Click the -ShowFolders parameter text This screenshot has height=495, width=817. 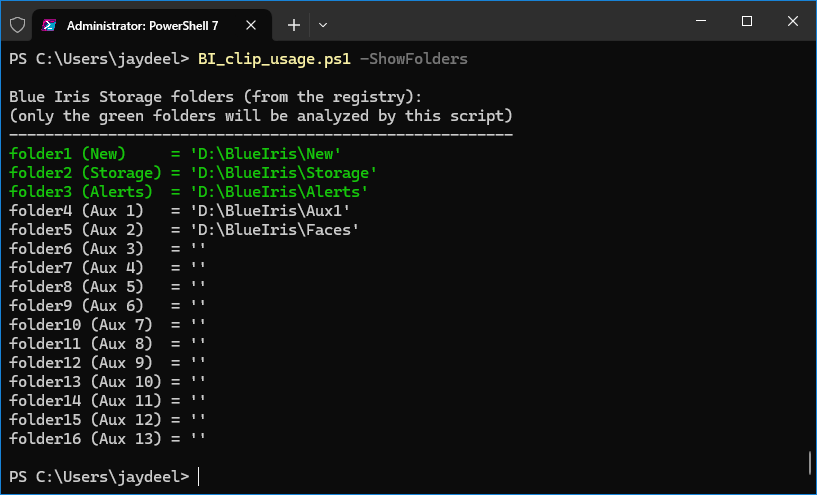(414, 59)
